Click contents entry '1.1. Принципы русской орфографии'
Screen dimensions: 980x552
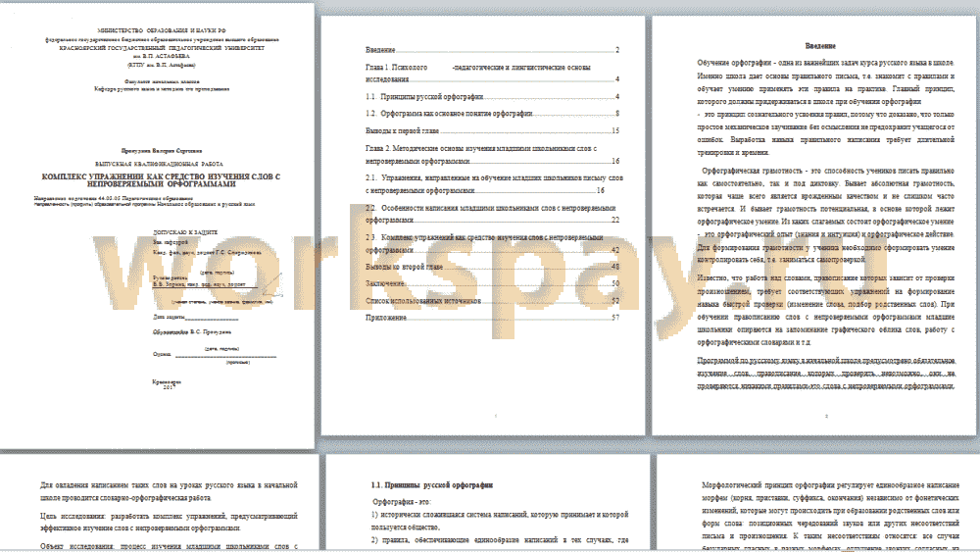(x=493, y=96)
